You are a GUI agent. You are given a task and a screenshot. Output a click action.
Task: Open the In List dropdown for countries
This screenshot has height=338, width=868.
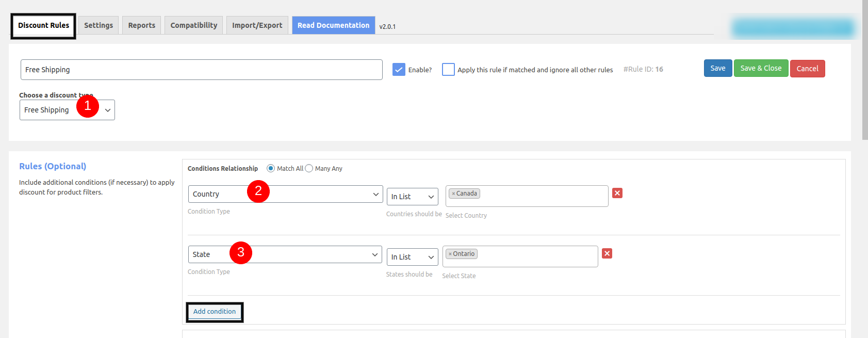412,197
